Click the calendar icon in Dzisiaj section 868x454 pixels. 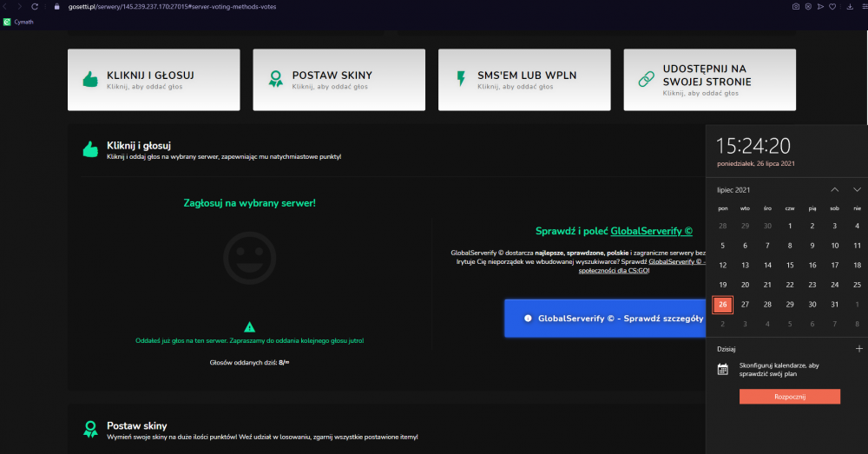pyautogui.click(x=722, y=369)
